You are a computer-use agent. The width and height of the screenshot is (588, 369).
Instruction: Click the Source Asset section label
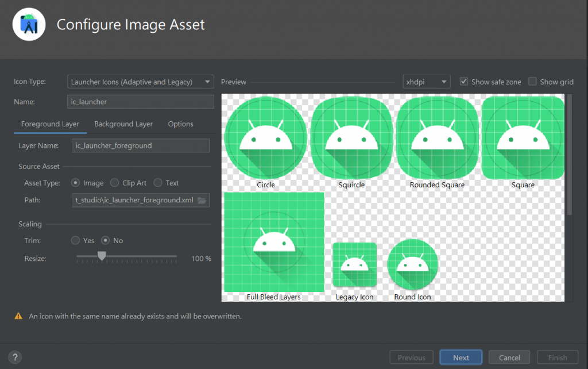39,166
